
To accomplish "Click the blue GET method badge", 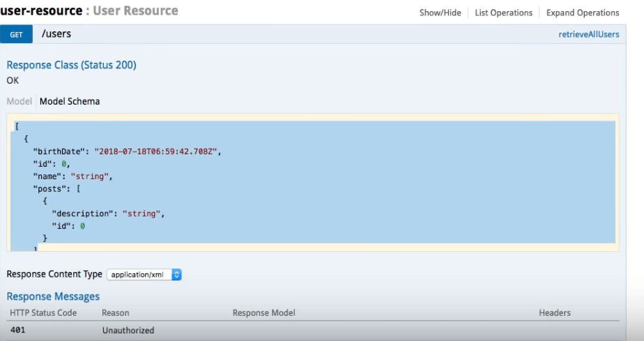I will [x=16, y=34].
